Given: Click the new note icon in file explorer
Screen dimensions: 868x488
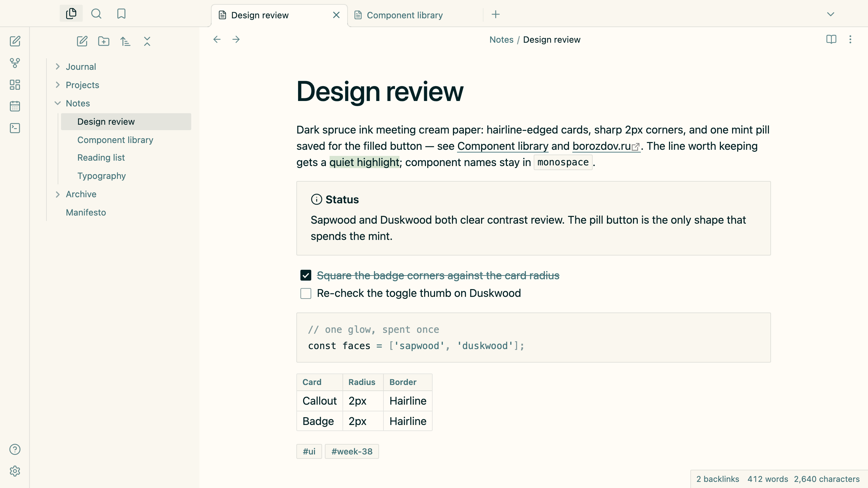Looking at the screenshot, I should click(82, 41).
